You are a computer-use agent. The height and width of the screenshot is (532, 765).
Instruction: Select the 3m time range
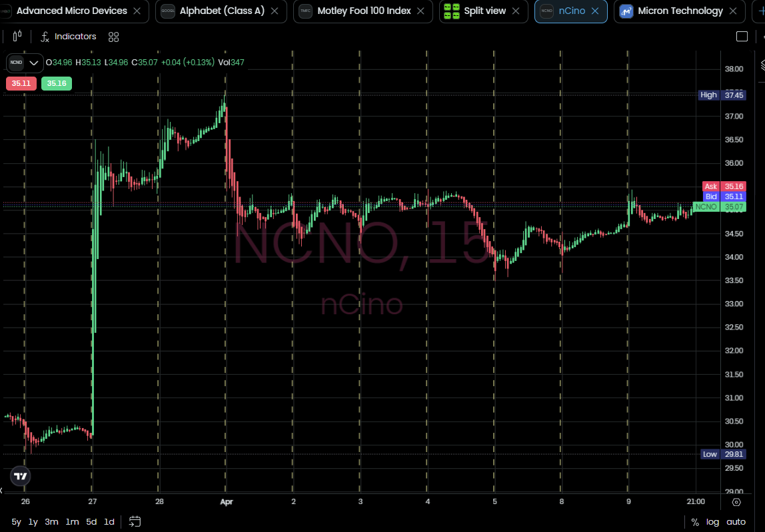51,522
